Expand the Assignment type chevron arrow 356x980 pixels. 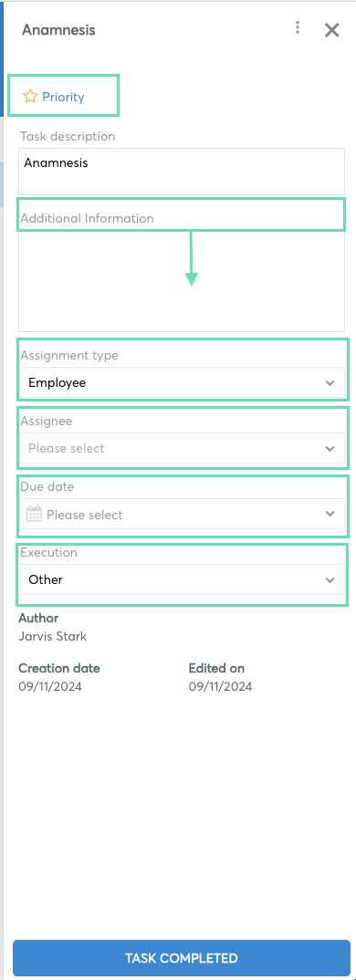click(x=330, y=383)
